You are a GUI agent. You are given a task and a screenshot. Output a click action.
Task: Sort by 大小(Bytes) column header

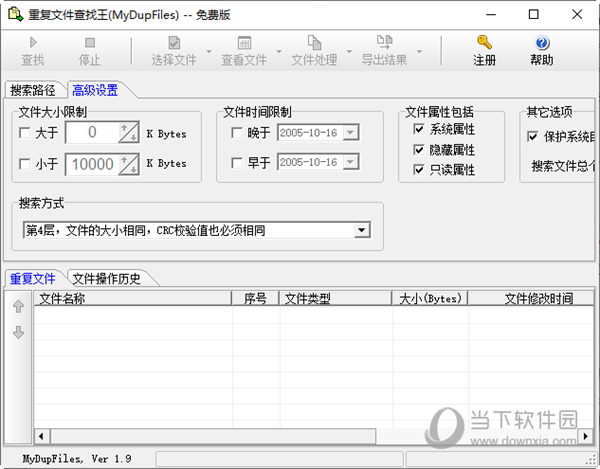430,298
